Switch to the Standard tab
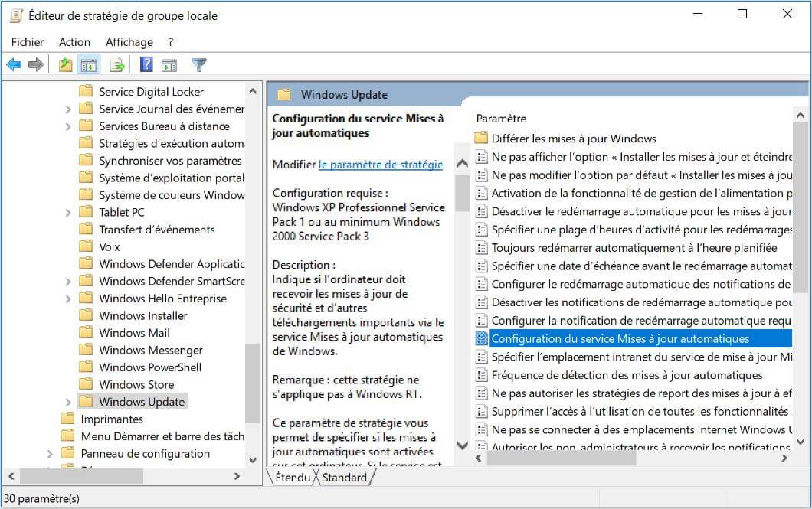This screenshot has width=812, height=509. 345,477
